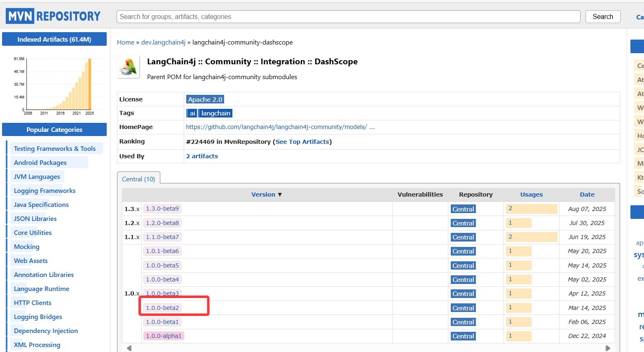Click the scroll-left arrow of table scrollbar
The width and height of the screenshot is (644, 352).
pyautogui.click(x=129, y=348)
